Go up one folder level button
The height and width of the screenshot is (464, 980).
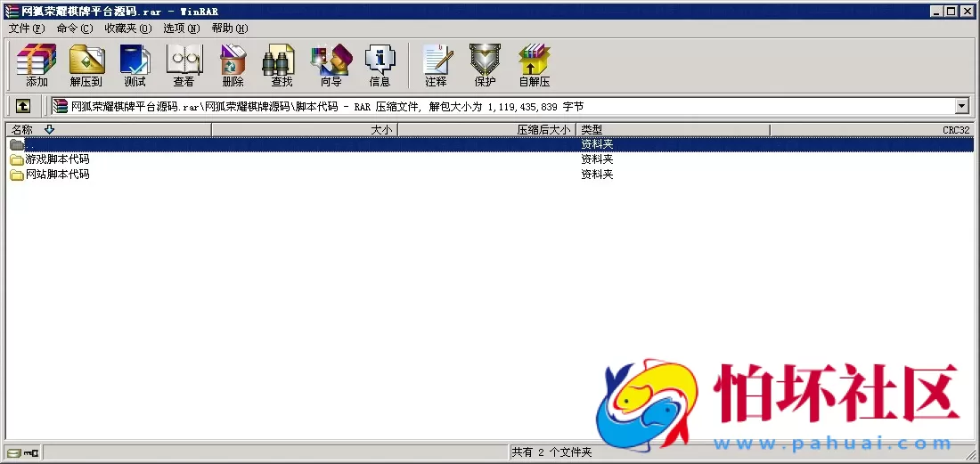(23, 106)
